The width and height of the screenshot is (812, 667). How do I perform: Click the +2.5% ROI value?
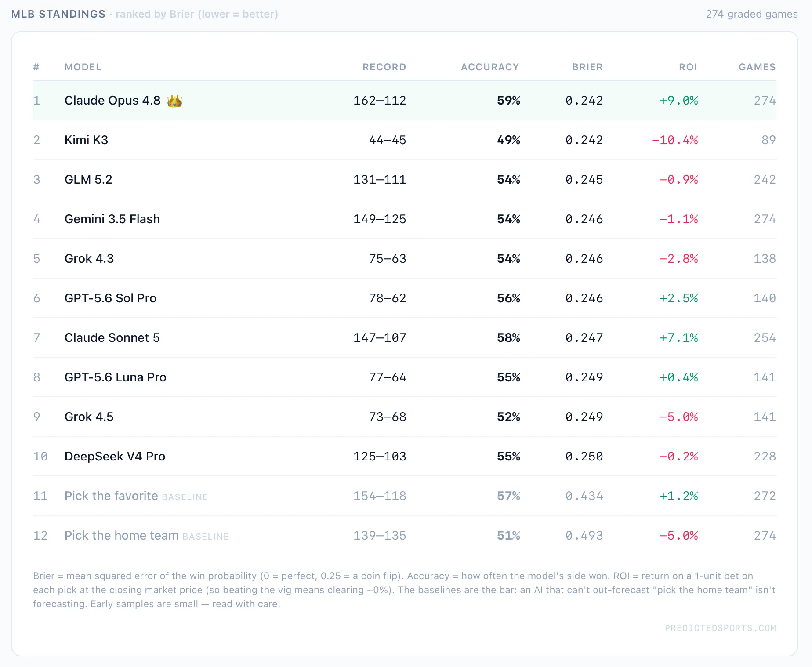[x=678, y=298]
